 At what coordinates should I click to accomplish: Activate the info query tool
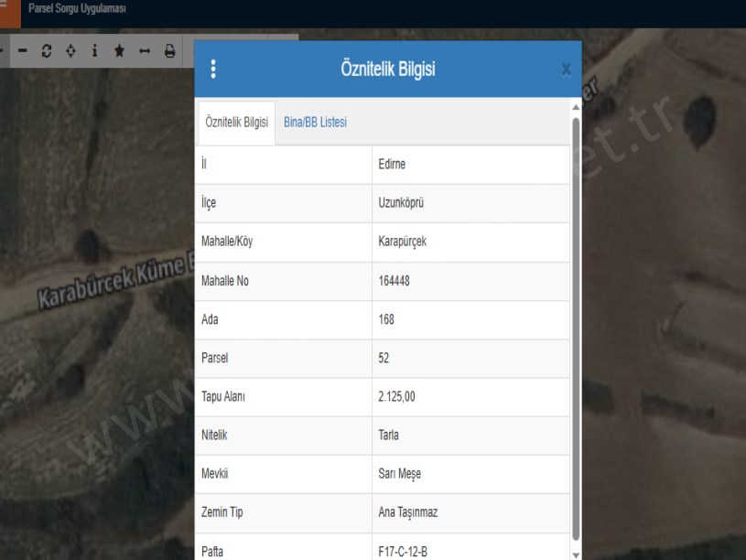click(94, 51)
